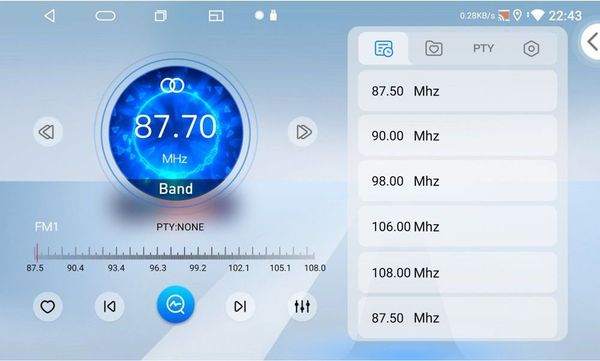Skip to previous station
The image size is (600, 361).
[x=109, y=306]
